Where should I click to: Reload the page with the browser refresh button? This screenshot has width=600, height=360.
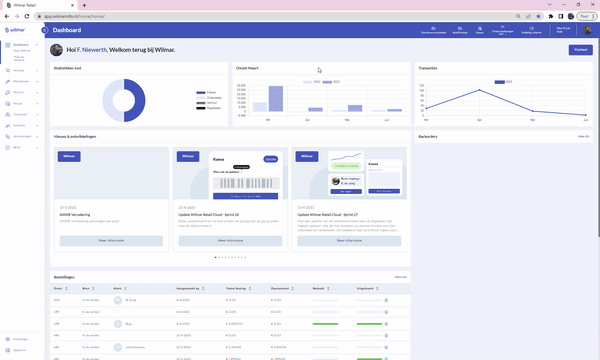27,16
